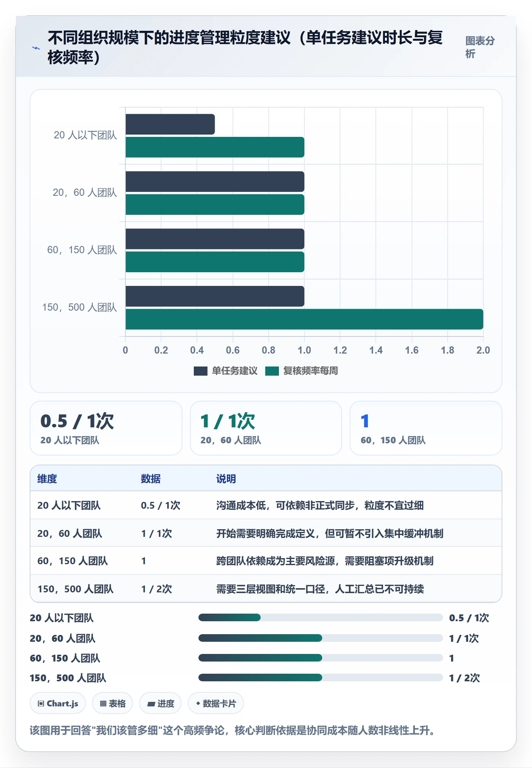This screenshot has height=768, width=532.
Task: Click the footer note about 协同成本
Action: 233,730
